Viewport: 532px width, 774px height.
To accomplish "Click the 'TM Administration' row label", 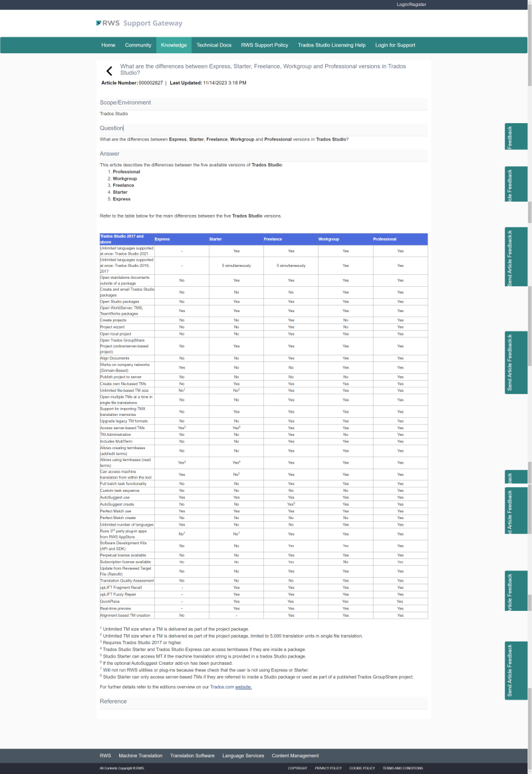I will coord(115,435).
